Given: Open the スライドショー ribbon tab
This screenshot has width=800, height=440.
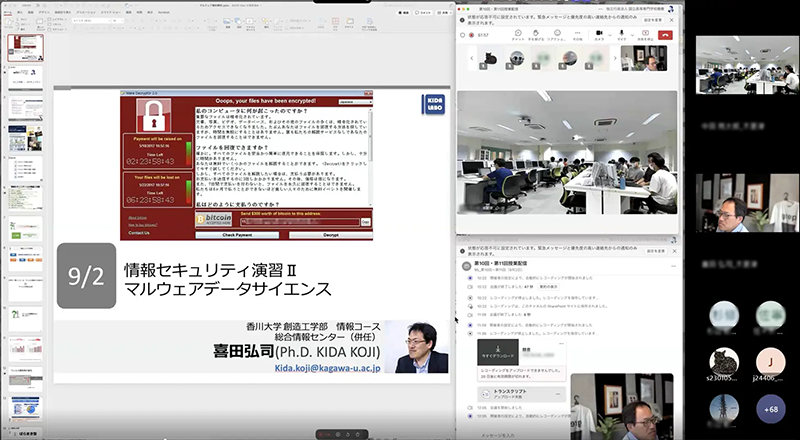Looking at the screenshot, I should pyautogui.click(x=109, y=11).
